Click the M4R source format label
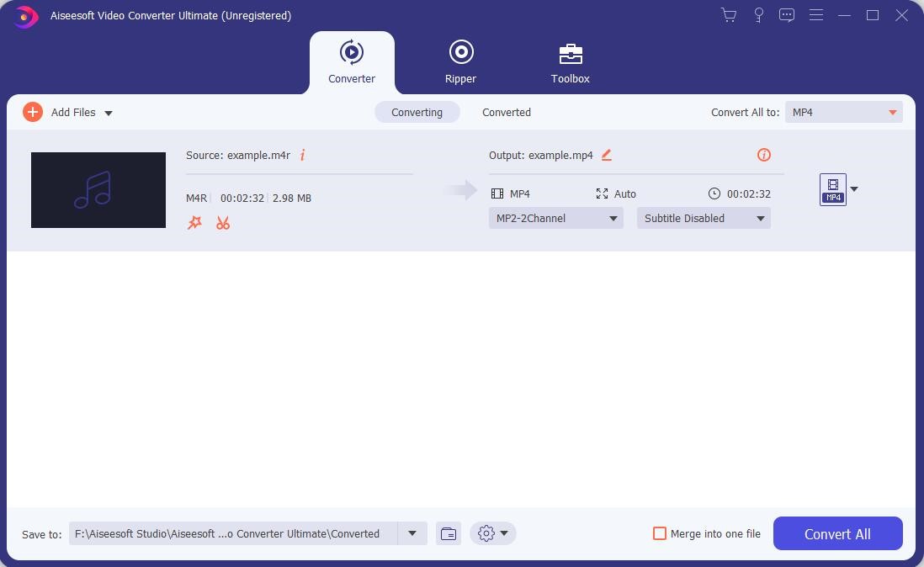The width and height of the screenshot is (924, 567). point(196,198)
